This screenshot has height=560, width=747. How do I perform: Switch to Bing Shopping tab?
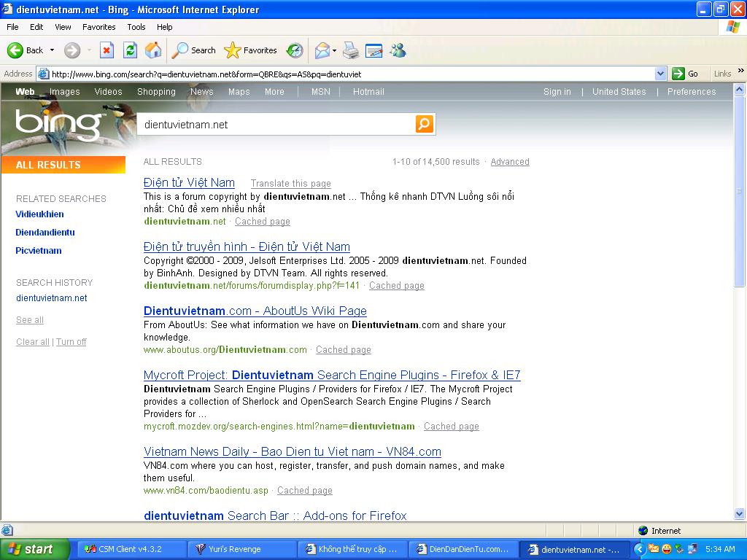156,91
